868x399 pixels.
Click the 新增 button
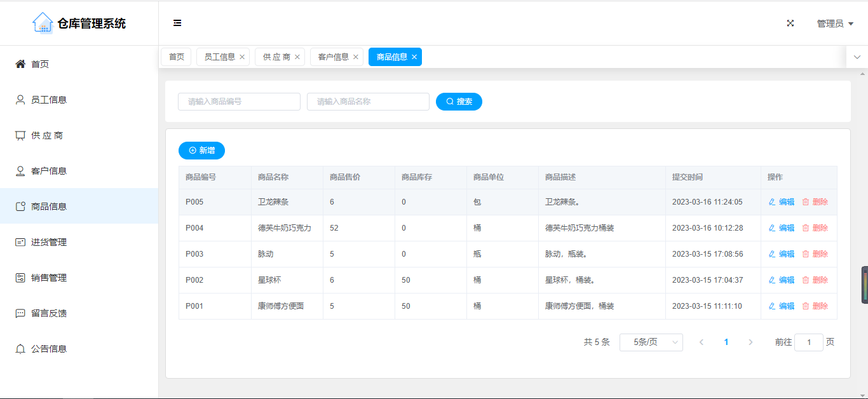click(x=201, y=151)
